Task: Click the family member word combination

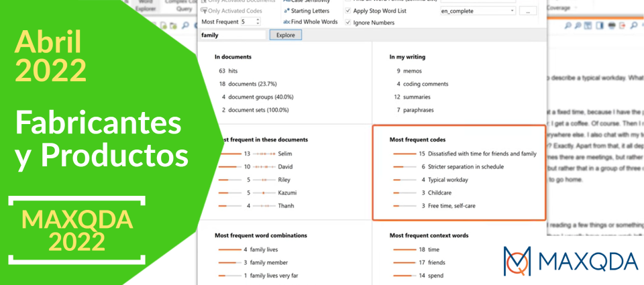Action: pos(253,262)
